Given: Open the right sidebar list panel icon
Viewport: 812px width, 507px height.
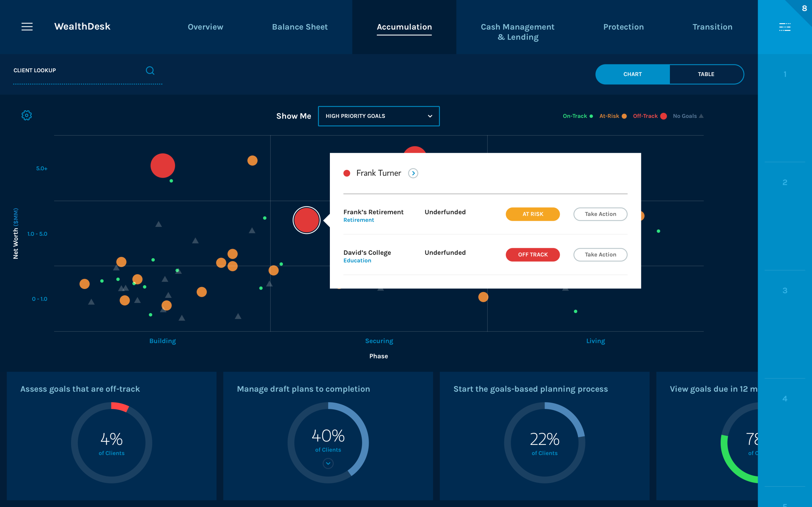Looking at the screenshot, I should point(784,27).
